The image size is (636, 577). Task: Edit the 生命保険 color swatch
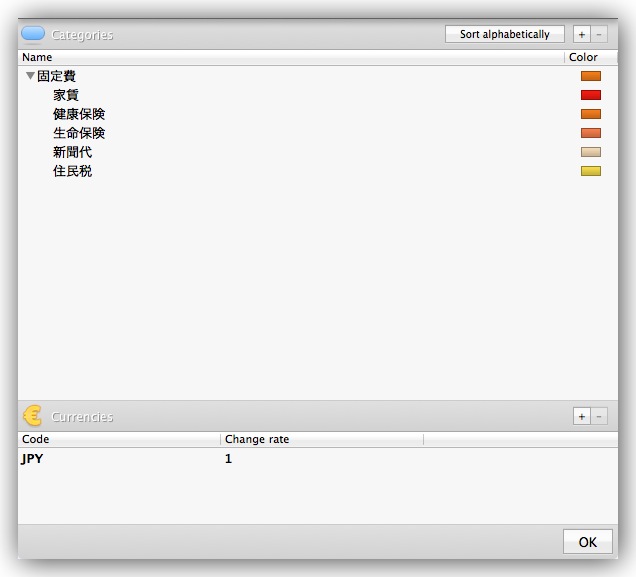click(590, 133)
